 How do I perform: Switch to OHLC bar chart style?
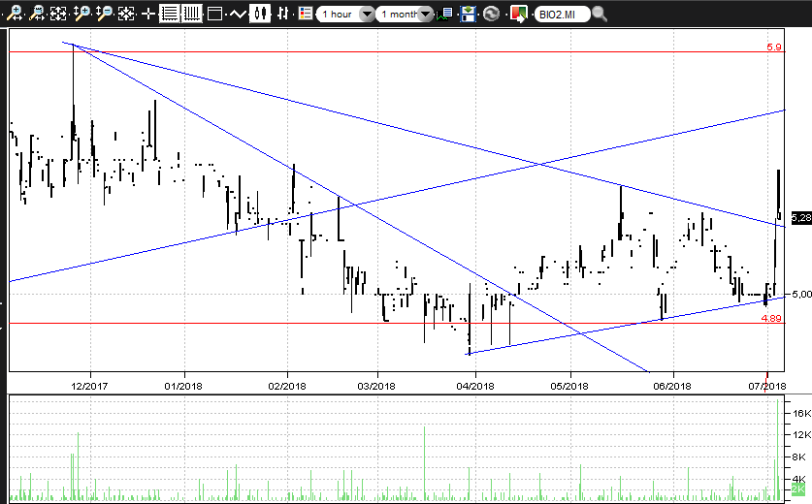point(282,14)
